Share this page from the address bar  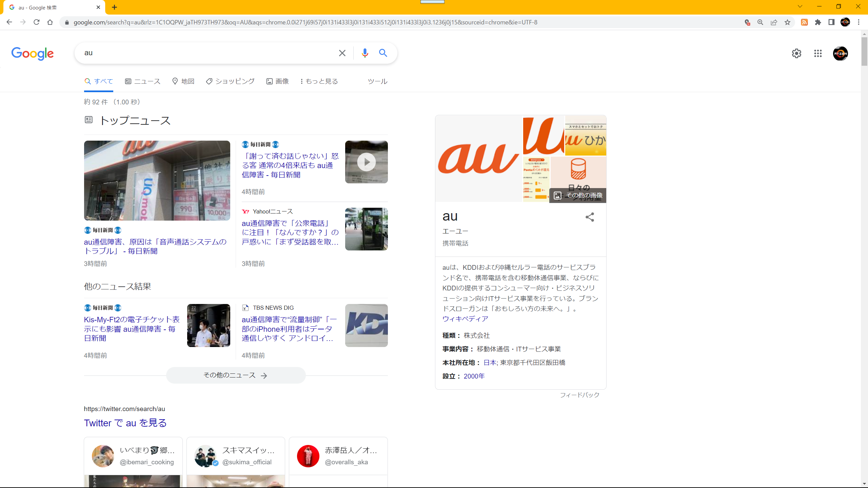coord(774,22)
